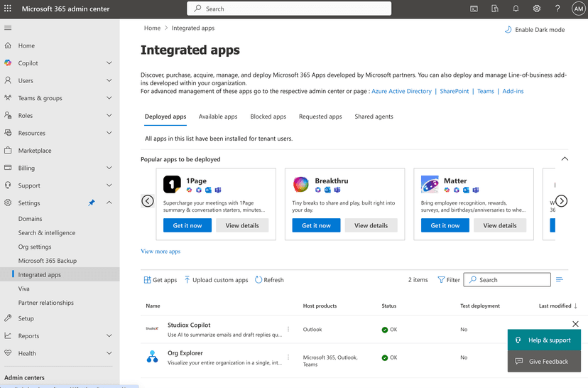Close the Help & support panel
This screenshot has height=388, width=588.
[x=576, y=324]
